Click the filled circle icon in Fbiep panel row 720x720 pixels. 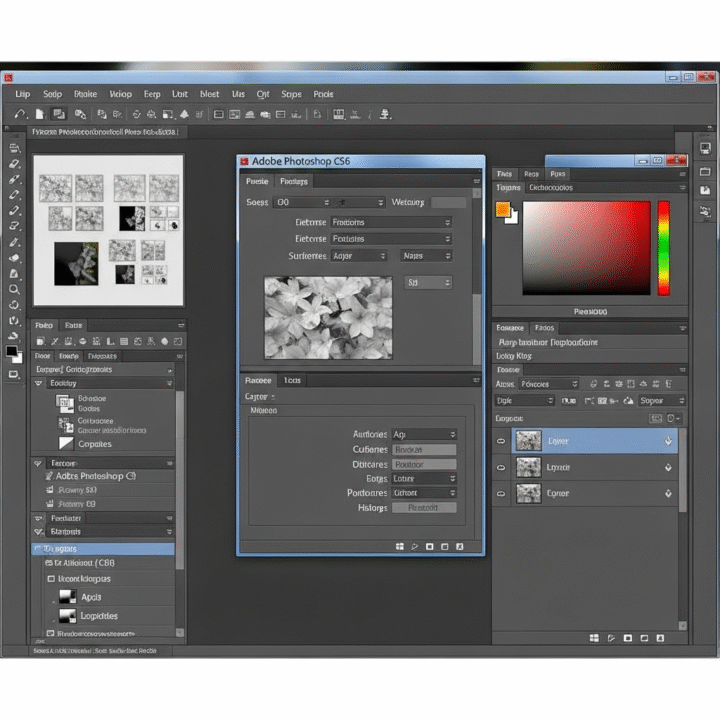coord(164,341)
